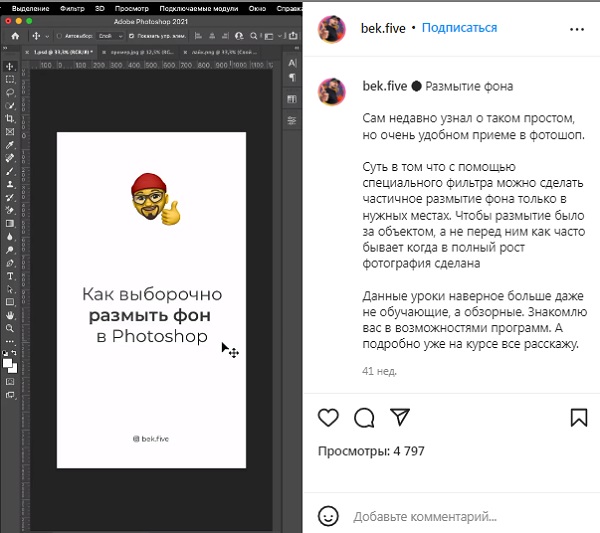This screenshot has height=533, width=600.
Task: Select the Eyedropper tool
Action: click(x=10, y=145)
